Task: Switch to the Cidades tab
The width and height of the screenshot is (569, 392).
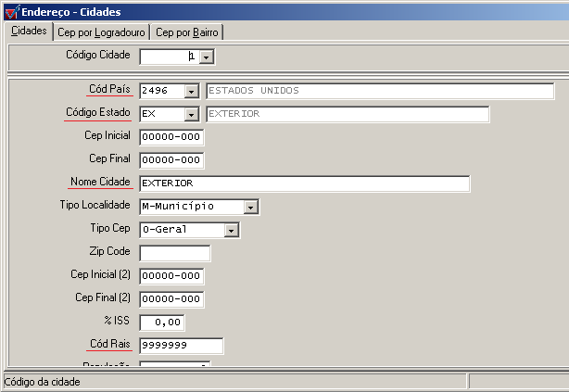Action: coord(27,32)
